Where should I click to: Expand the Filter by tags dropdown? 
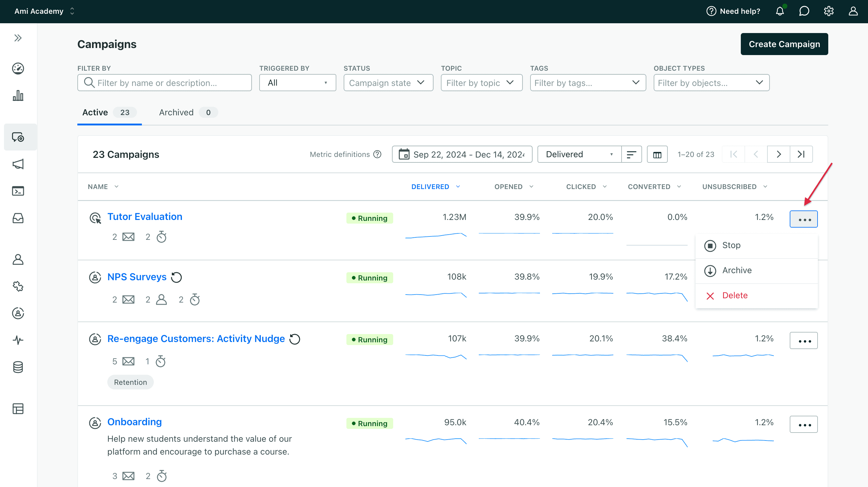(588, 83)
